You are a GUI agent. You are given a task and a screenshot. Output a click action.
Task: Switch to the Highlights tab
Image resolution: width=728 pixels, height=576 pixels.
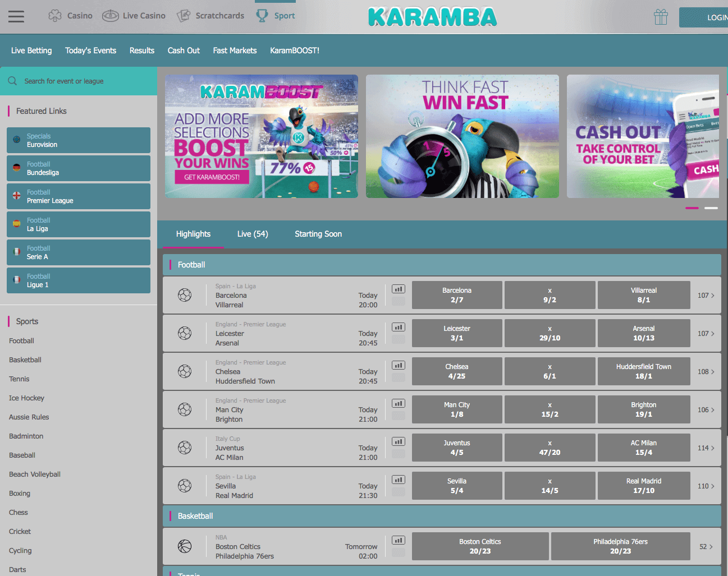[193, 234]
